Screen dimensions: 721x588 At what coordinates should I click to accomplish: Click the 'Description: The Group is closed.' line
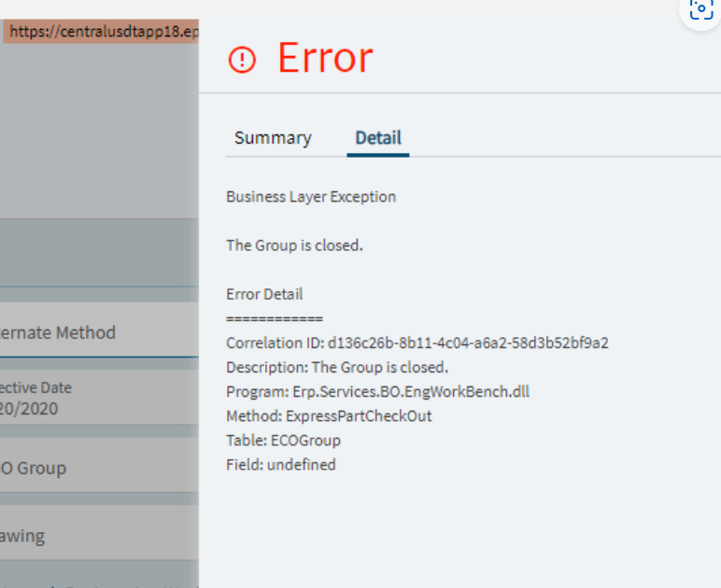[x=337, y=367]
